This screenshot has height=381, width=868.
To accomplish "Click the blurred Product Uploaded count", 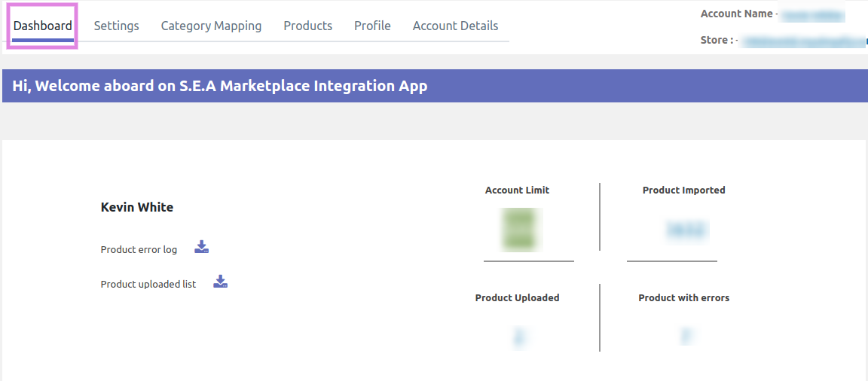I will pyautogui.click(x=518, y=337).
